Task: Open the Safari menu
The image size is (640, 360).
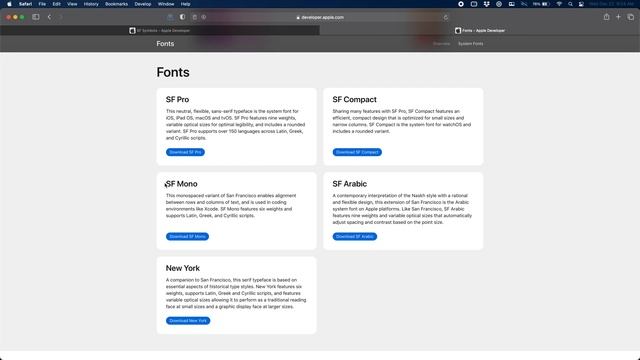Action: click(25, 4)
